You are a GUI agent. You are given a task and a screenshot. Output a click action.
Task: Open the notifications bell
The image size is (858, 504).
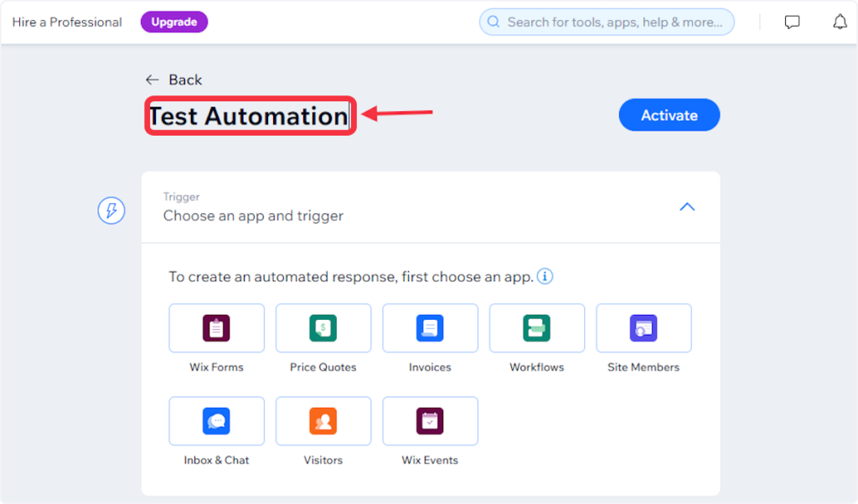840,23
